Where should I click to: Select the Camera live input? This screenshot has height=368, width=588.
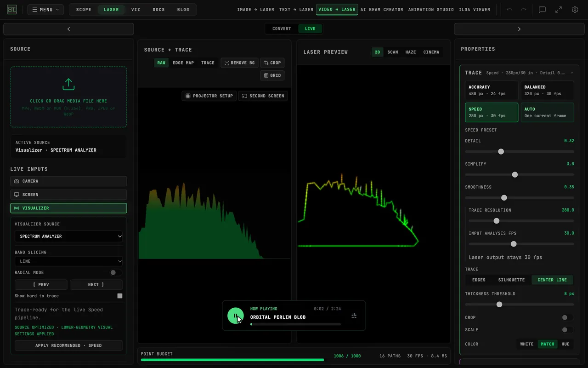click(68, 181)
